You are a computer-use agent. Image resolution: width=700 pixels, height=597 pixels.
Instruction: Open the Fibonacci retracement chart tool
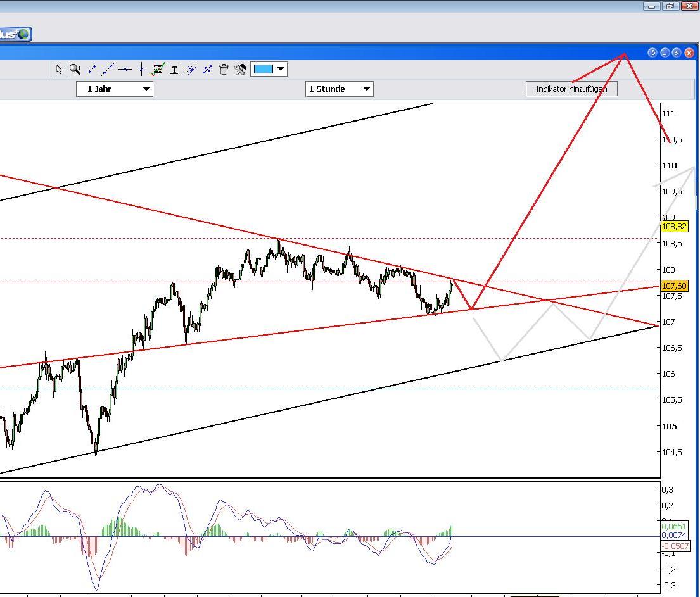coord(158,69)
